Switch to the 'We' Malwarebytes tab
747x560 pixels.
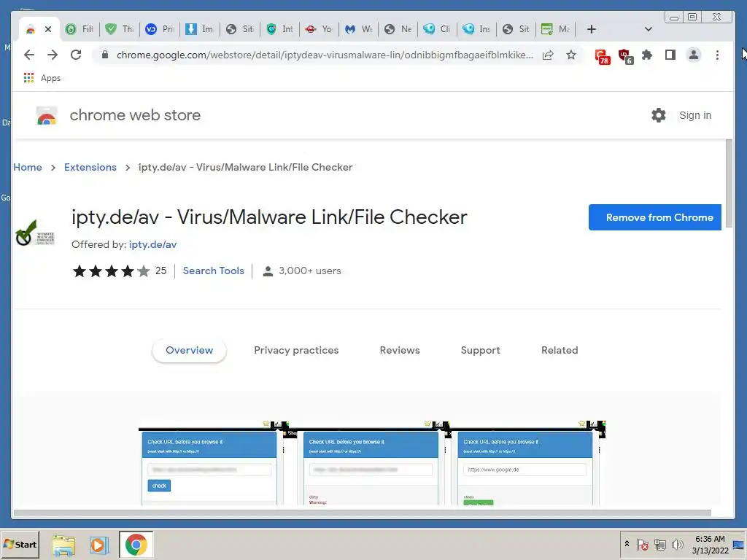point(359,29)
